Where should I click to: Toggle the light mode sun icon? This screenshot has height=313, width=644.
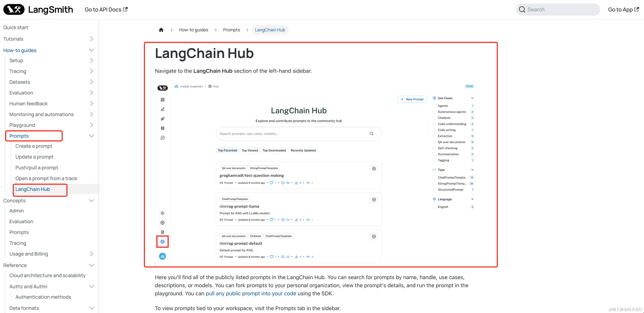coord(162,213)
